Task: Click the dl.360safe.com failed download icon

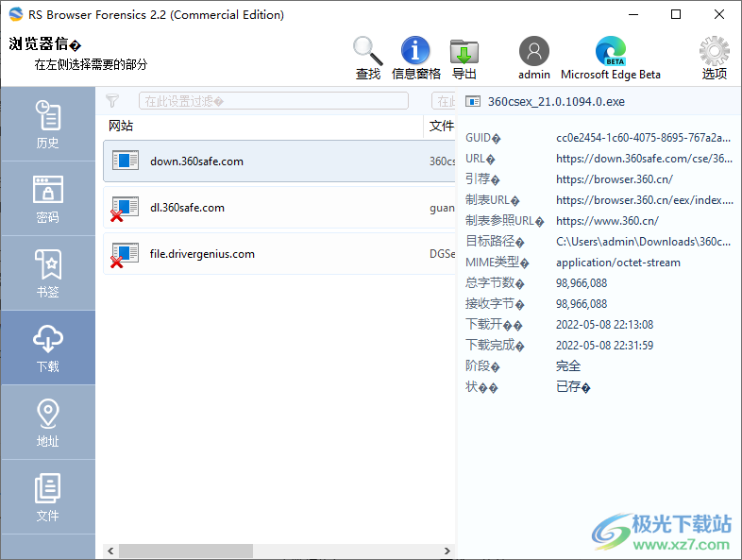Action: [125, 209]
